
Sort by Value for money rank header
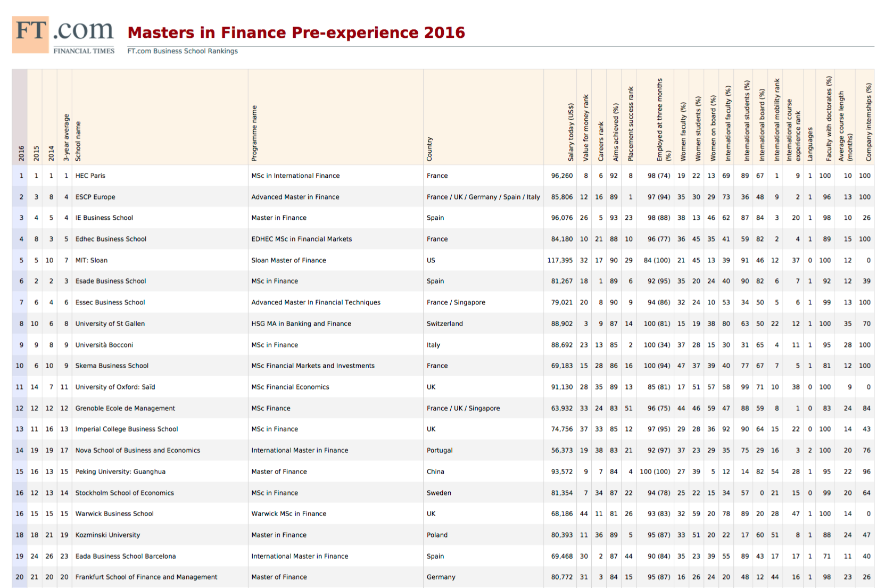[586, 128]
